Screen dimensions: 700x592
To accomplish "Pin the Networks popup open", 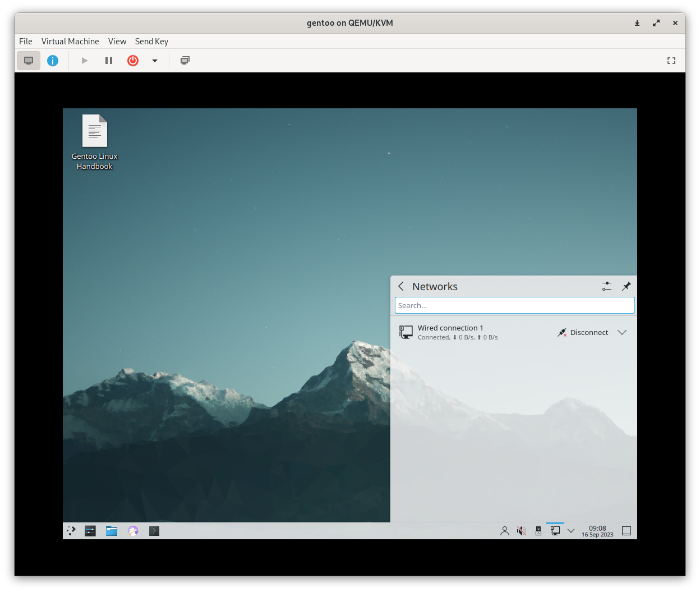I will [x=627, y=286].
